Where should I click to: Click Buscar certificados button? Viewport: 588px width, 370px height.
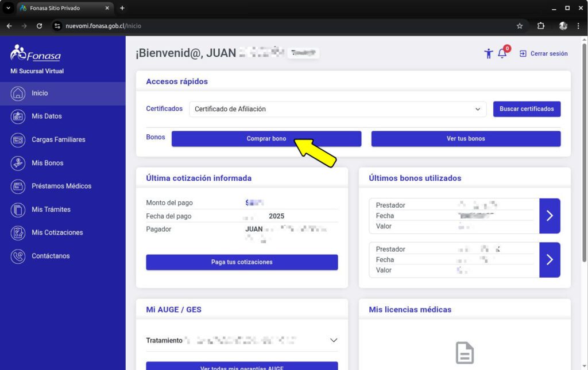(x=527, y=109)
